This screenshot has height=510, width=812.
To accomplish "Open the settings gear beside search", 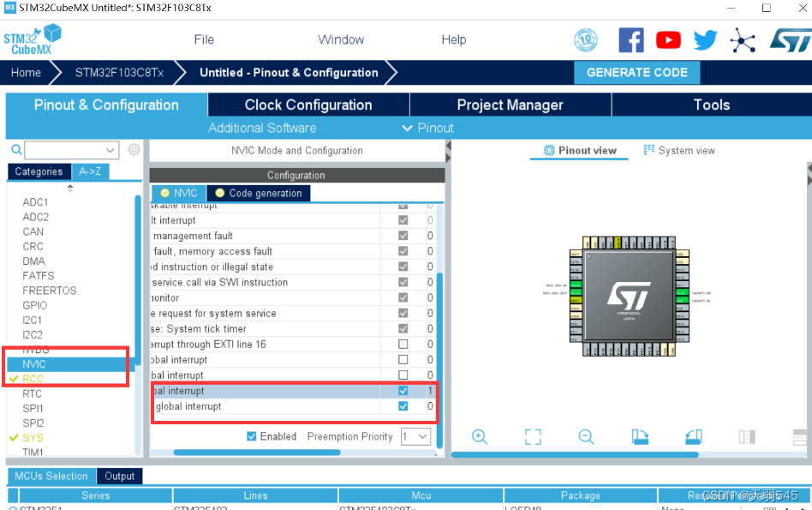I will click(134, 150).
